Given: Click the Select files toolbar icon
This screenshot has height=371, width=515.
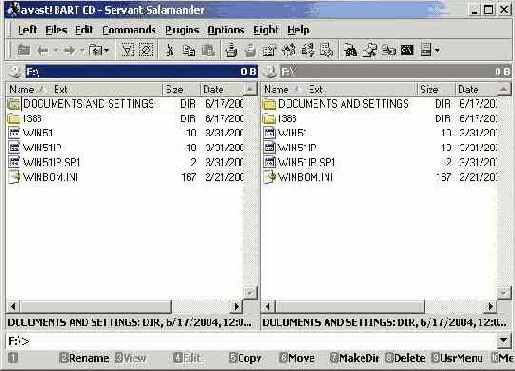Looking at the screenshot, I should [x=128, y=51].
